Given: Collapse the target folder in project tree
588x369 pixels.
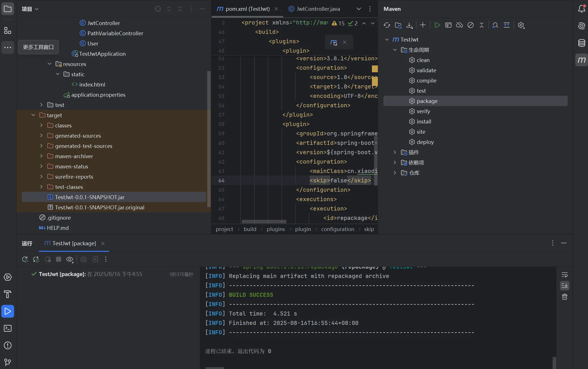Looking at the screenshot, I should click(33, 115).
